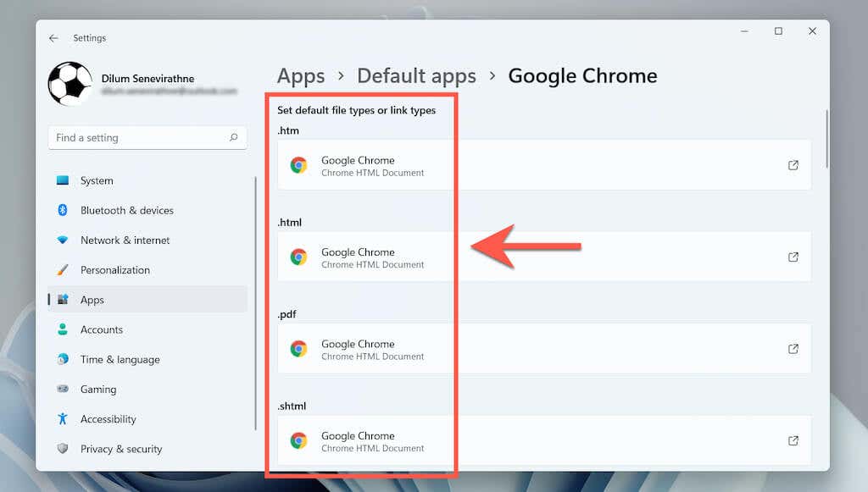
Task: Click the Chrome icon under .shtml
Action: pos(298,441)
